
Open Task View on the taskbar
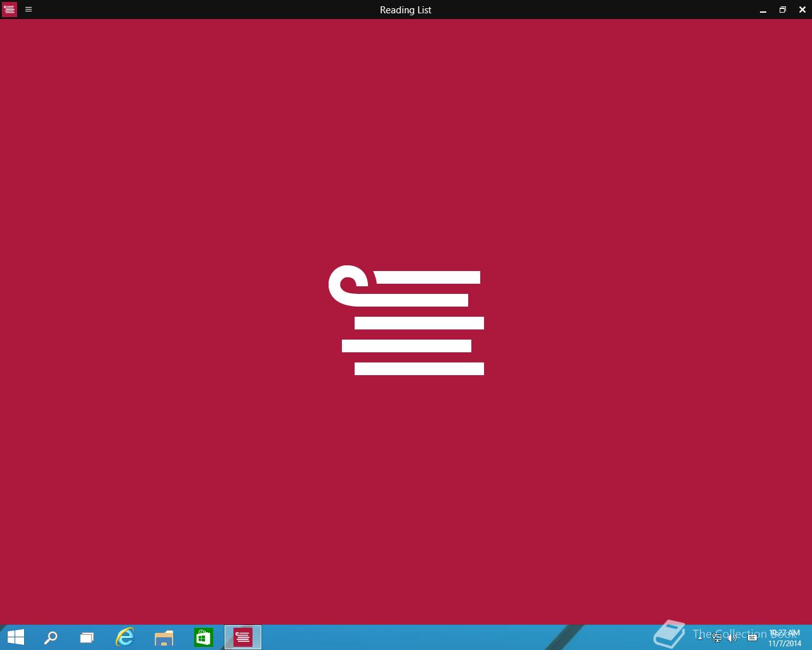click(87, 637)
